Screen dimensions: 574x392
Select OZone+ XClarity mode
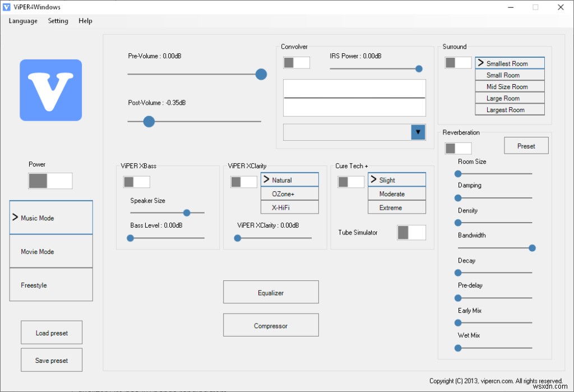click(x=290, y=194)
